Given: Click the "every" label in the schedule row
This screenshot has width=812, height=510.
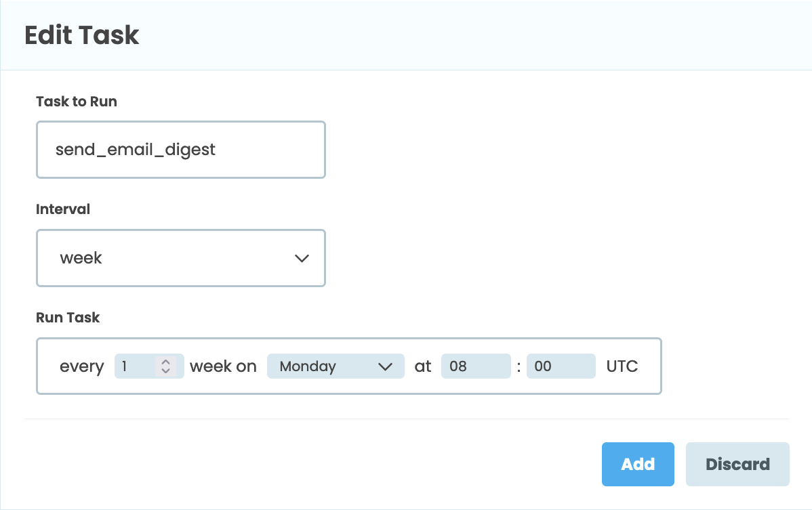Looking at the screenshot, I should [81, 366].
